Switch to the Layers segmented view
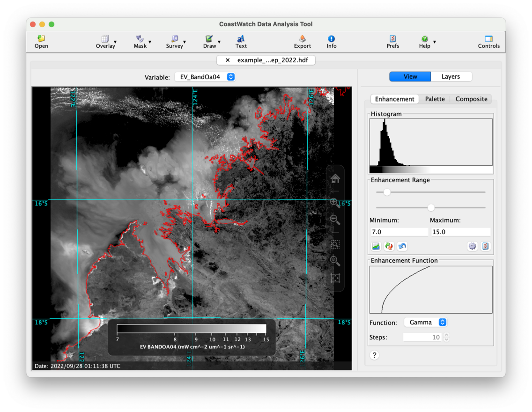Screen dimensions: 532x412 (x=451, y=77)
